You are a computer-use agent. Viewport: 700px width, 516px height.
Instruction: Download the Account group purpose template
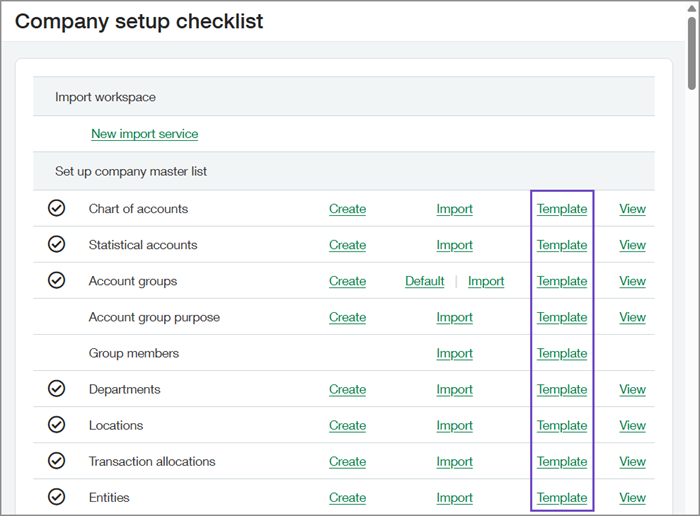click(x=561, y=317)
